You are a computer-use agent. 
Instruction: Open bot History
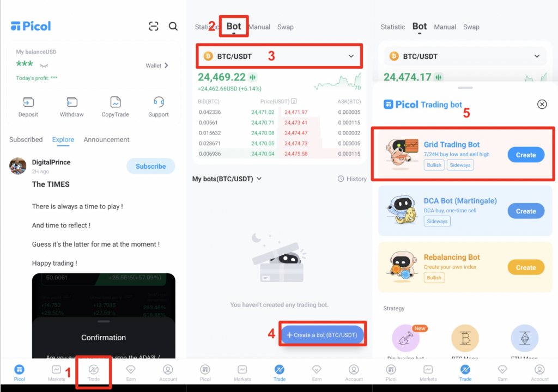click(352, 179)
